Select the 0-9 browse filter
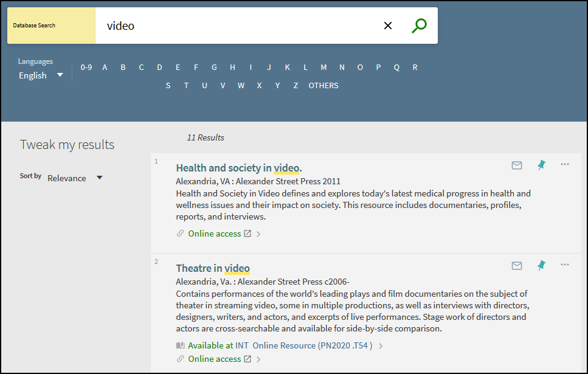Screen dimensions: 588x374 [x=86, y=68]
